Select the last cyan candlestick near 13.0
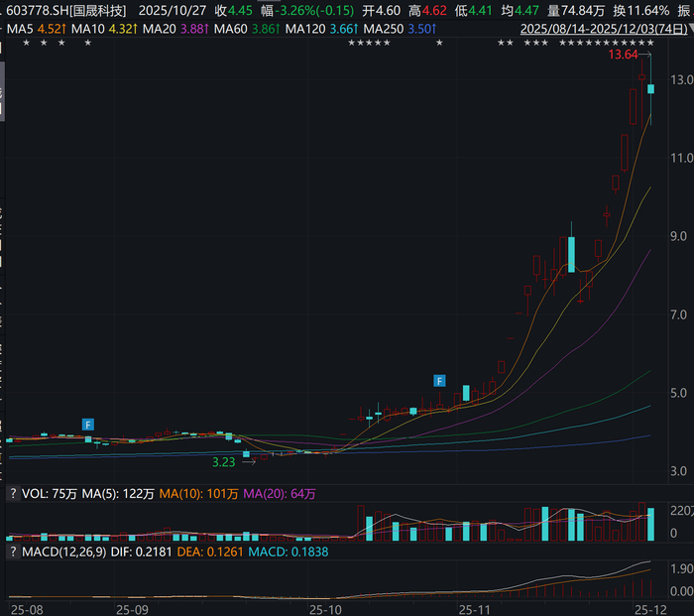Image resolution: width=694 pixels, height=616 pixels. 650,88
